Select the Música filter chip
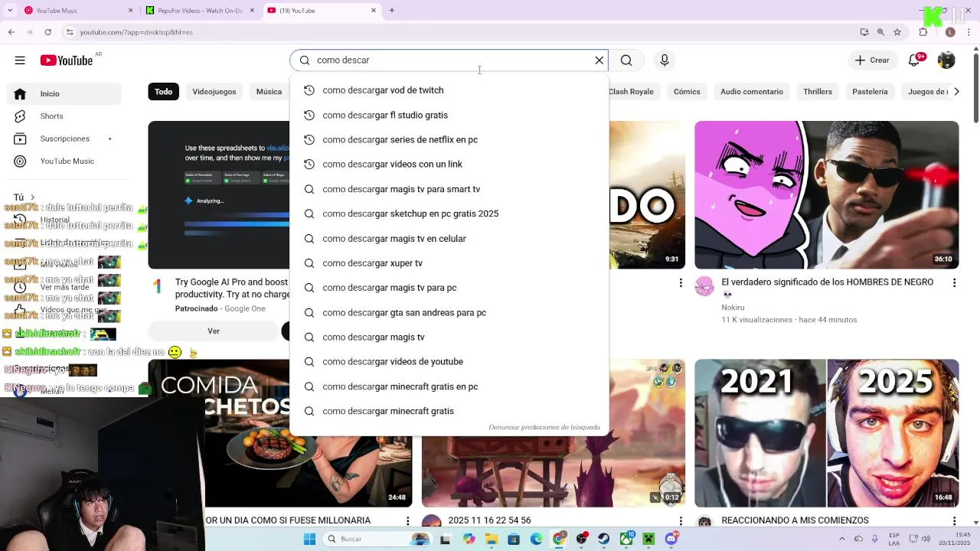Screen dimensions: 980x551 coord(269,92)
